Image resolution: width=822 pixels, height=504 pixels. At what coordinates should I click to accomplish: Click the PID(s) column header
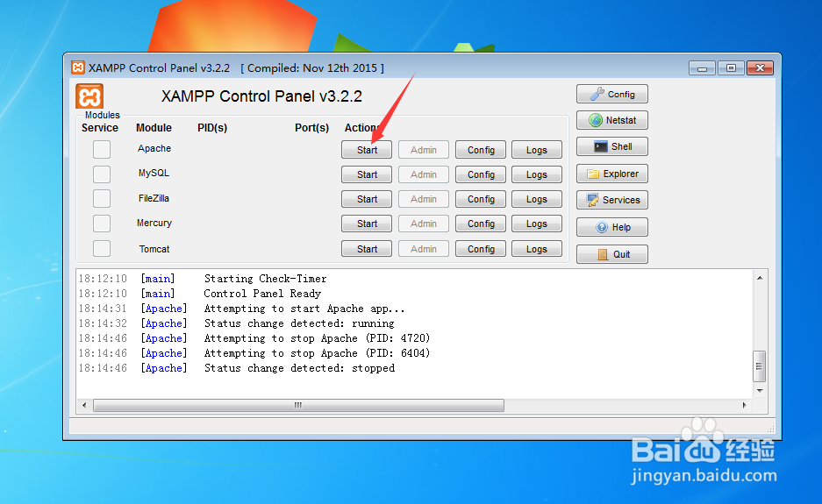click(212, 128)
